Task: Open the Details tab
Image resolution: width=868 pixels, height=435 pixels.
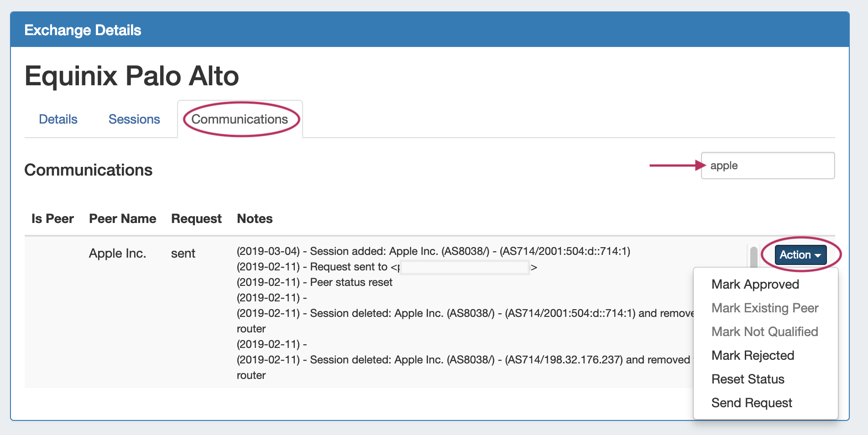Action: click(58, 119)
